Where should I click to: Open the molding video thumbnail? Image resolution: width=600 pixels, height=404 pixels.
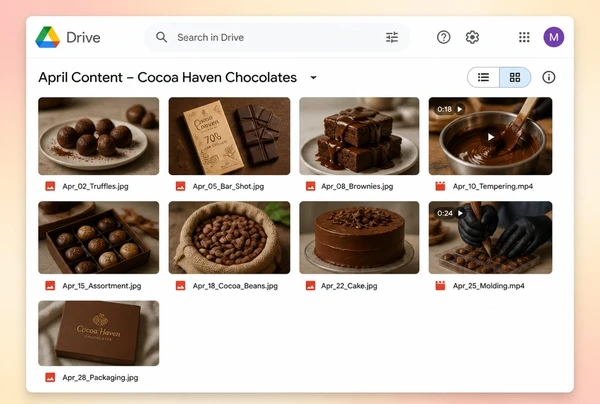pos(490,238)
